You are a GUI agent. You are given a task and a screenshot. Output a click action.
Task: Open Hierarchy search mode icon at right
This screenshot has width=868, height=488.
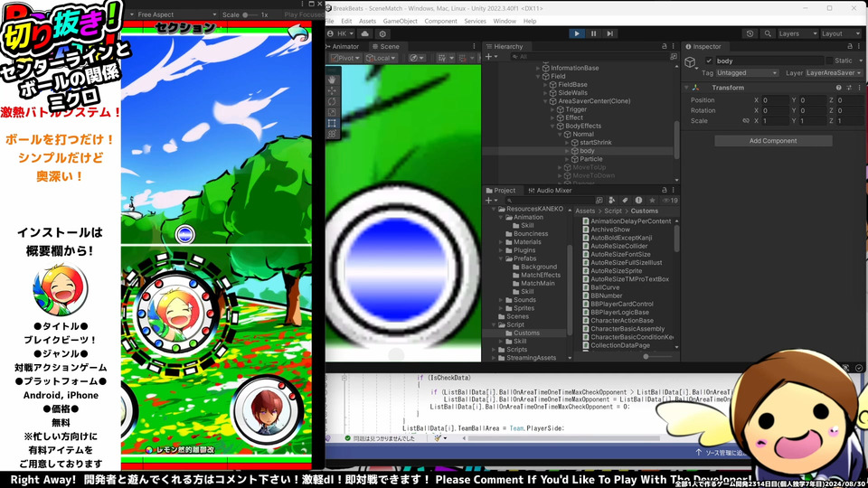click(x=673, y=56)
